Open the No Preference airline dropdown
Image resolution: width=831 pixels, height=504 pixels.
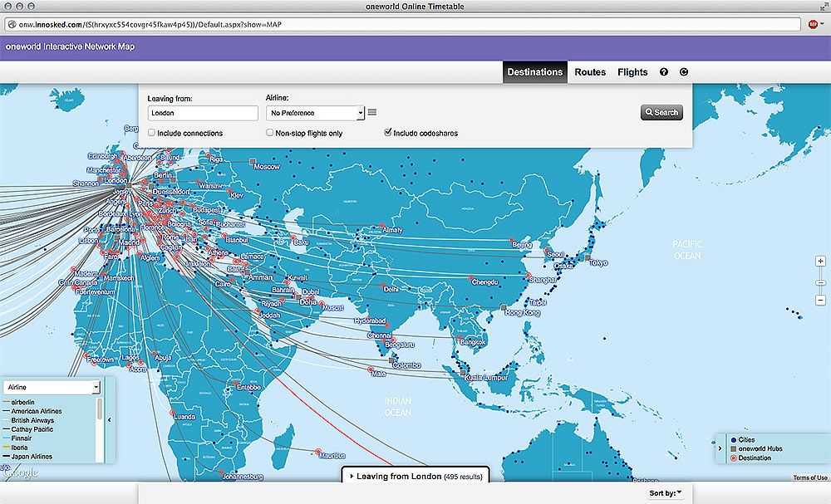[315, 113]
